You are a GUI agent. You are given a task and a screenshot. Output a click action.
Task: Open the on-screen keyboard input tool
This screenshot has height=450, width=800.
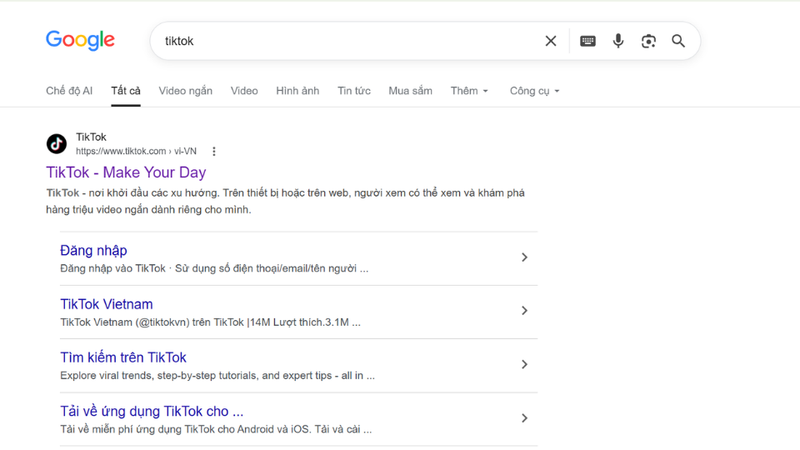[x=588, y=41]
